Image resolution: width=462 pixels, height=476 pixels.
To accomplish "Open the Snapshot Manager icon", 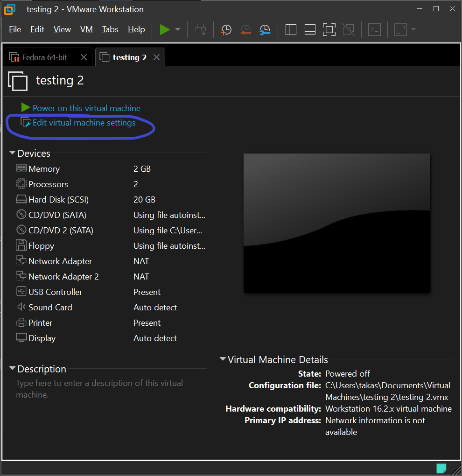I will click(x=265, y=30).
